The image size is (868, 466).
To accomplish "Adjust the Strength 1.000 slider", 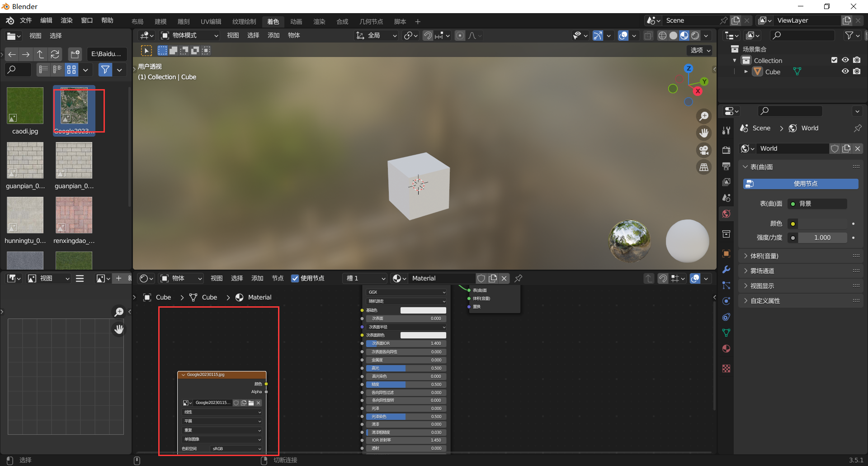I will coord(822,238).
